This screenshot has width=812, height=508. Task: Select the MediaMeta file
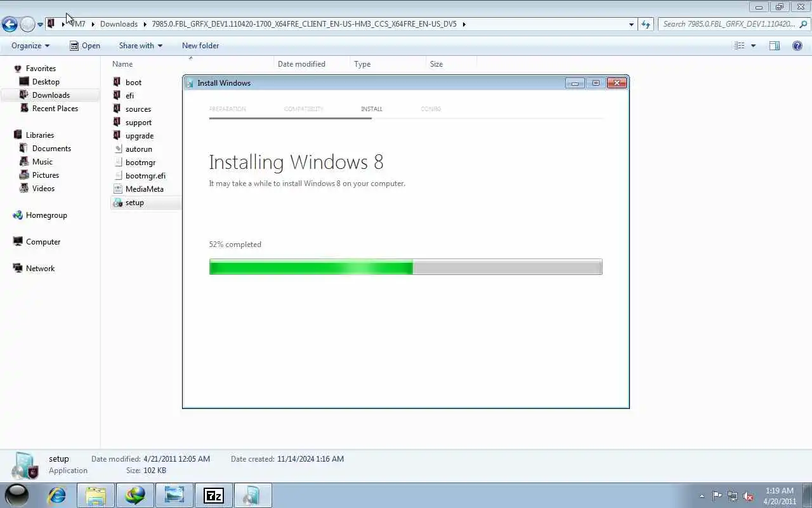pyautogui.click(x=144, y=189)
